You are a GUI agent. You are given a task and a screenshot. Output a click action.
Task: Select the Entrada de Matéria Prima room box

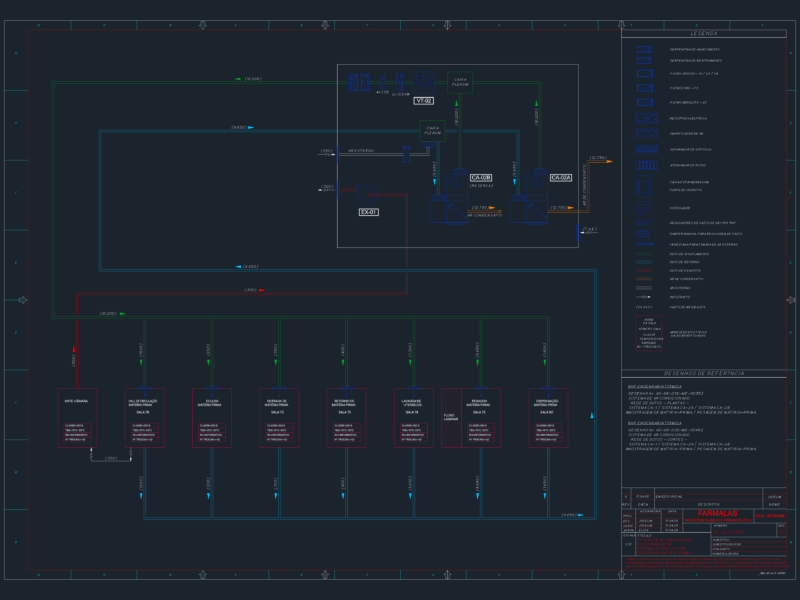coord(279,418)
